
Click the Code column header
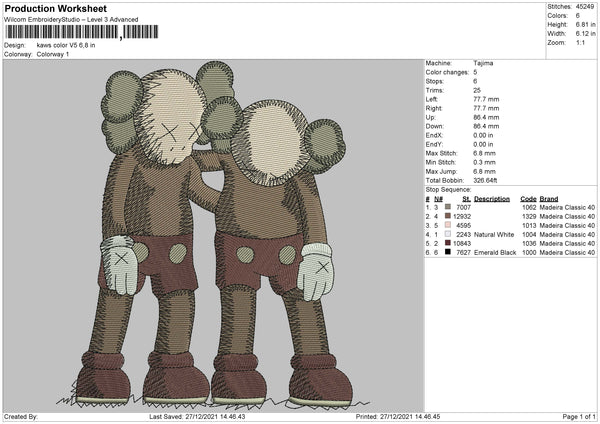pyautogui.click(x=528, y=199)
